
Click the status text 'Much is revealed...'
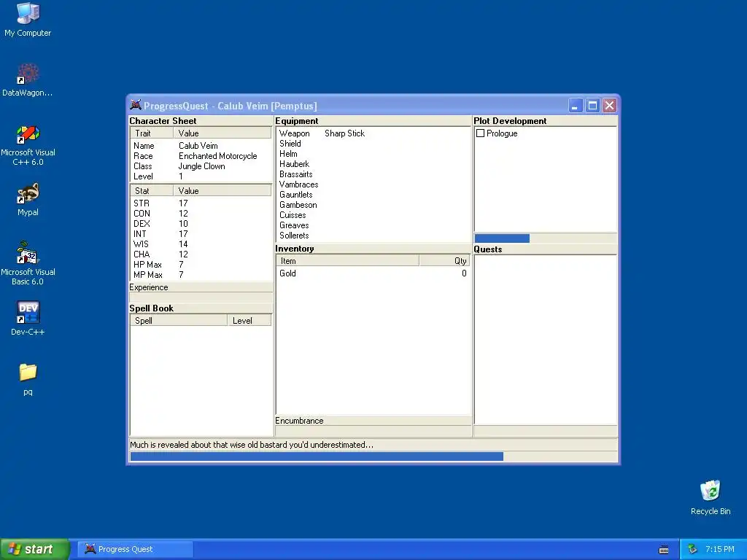click(x=252, y=445)
